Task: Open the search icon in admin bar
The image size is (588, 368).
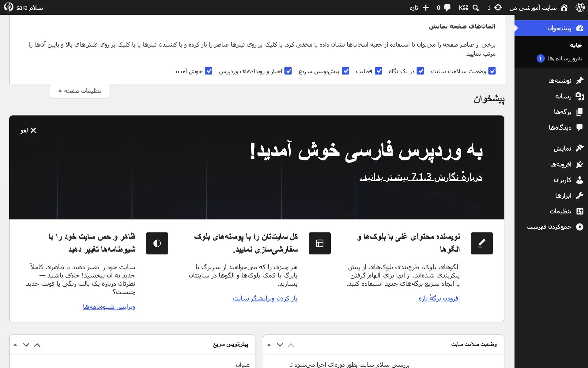Action: pyautogui.click(x=476, y=8)
